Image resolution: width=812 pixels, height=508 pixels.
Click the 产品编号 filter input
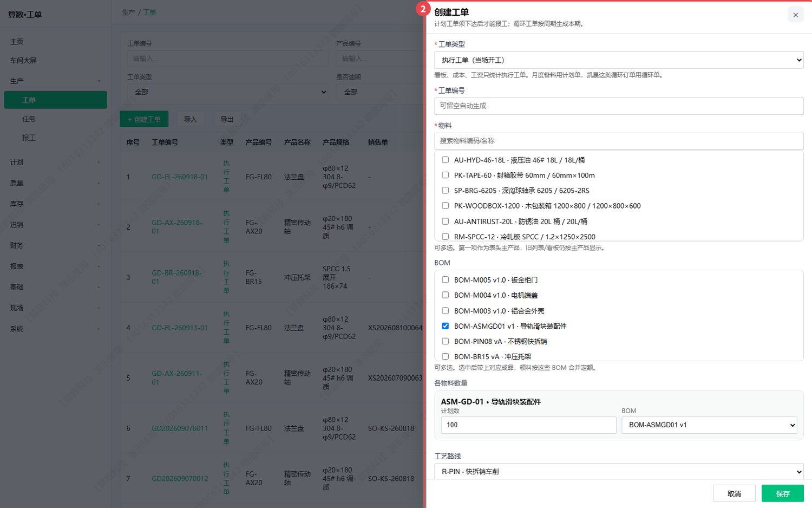point(381,58)
